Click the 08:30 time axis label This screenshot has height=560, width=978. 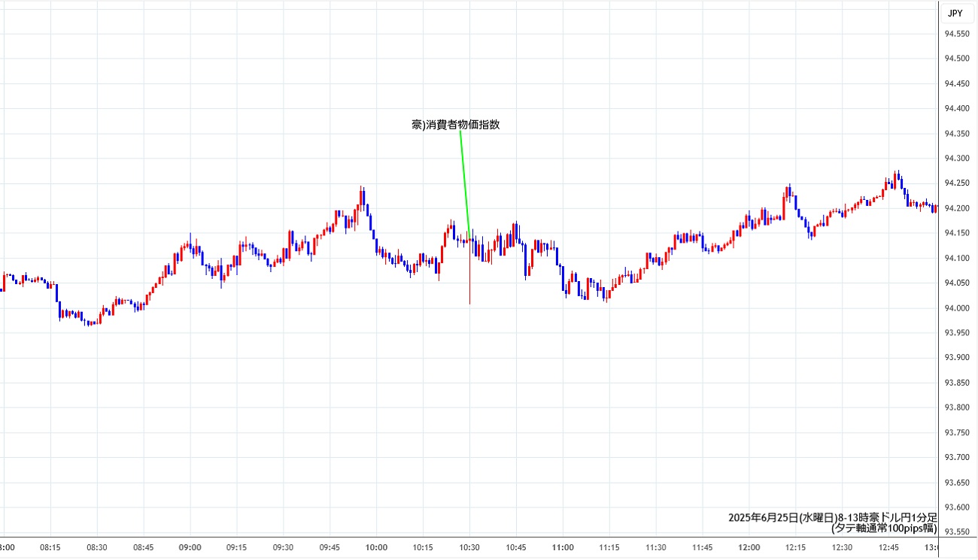(97, 548)
